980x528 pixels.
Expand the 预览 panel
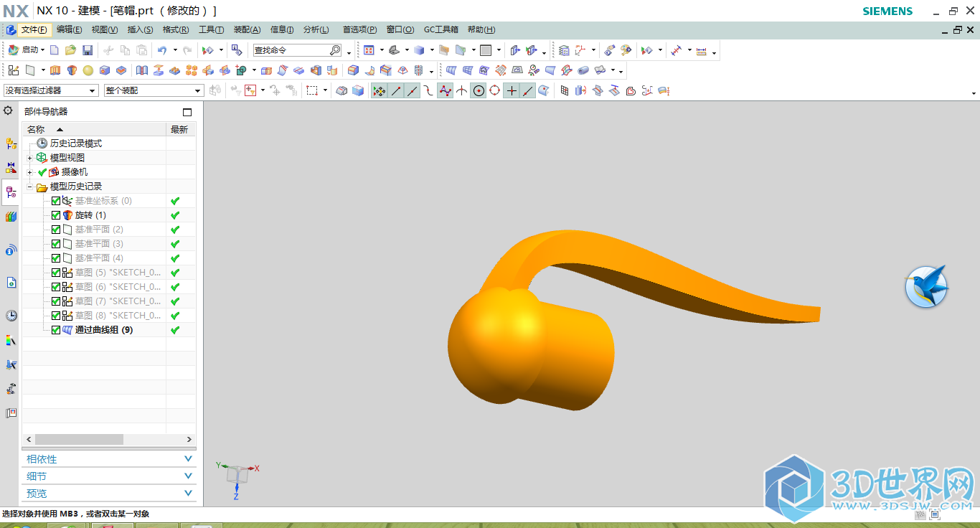pyautogui.click(x=109, y=494)
